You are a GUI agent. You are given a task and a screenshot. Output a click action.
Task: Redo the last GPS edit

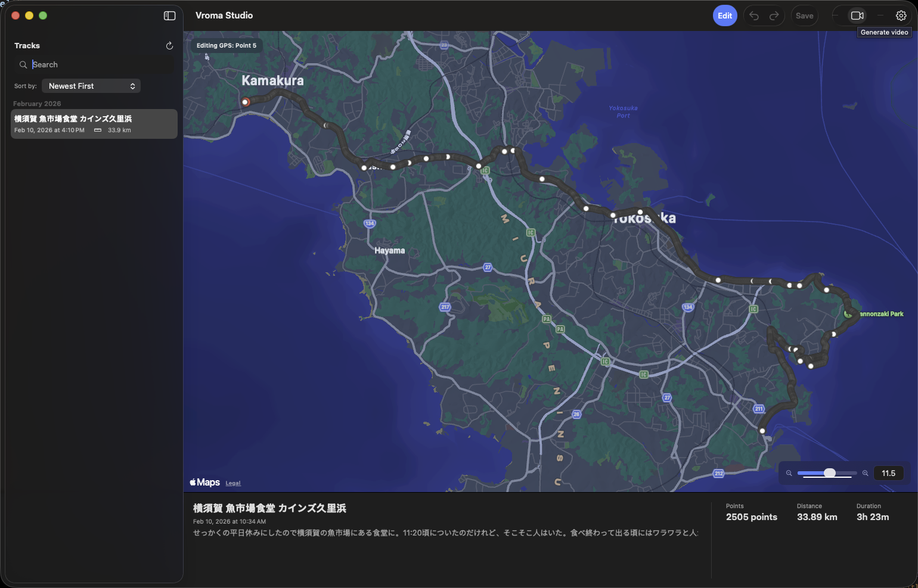[773, 15]
